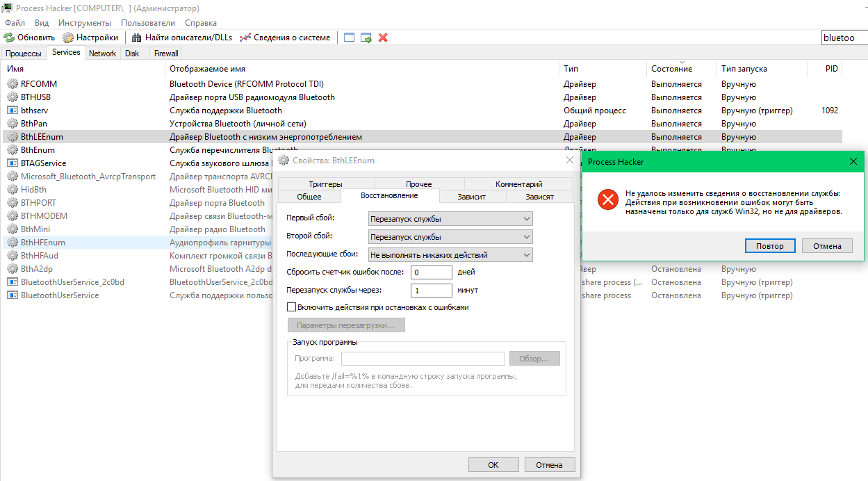The image size is (868, 481).
Task: Open the Зависят tab in properties dialog
Action: tap(540, 197)
